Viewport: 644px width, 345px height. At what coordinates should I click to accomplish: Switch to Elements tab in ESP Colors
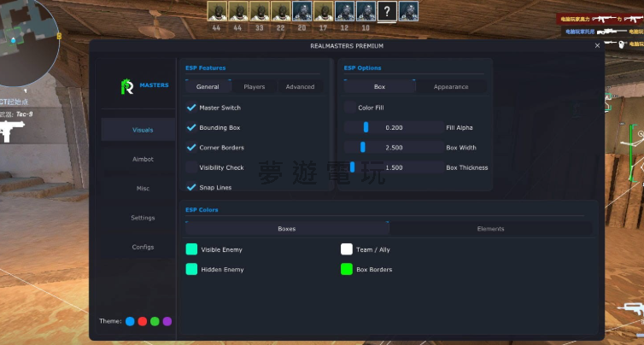(490, 229)
